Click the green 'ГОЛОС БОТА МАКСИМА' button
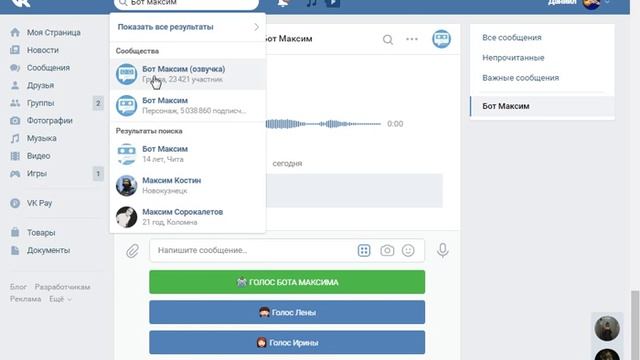The width and height of the screenshot is (640, 360). 287,282
